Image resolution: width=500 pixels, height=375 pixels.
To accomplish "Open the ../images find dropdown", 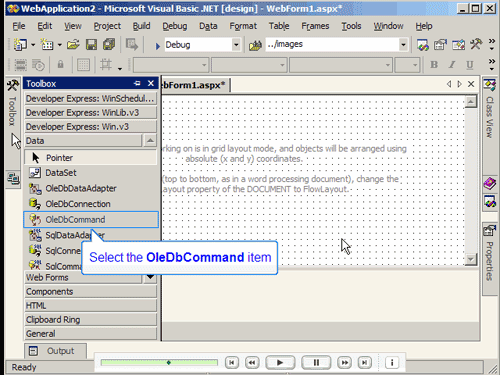I will (x=403, y=45).
